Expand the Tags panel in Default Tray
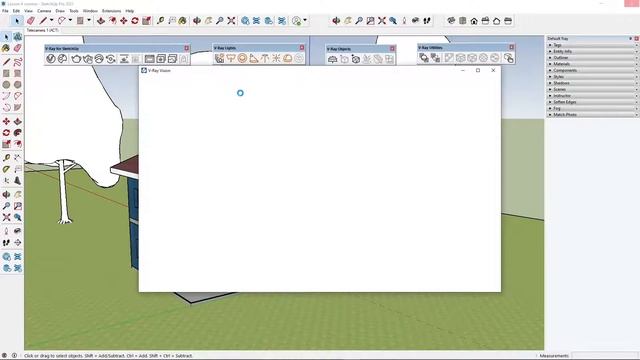Viewport: 640px width, 360px height. (x=592, y=45)
